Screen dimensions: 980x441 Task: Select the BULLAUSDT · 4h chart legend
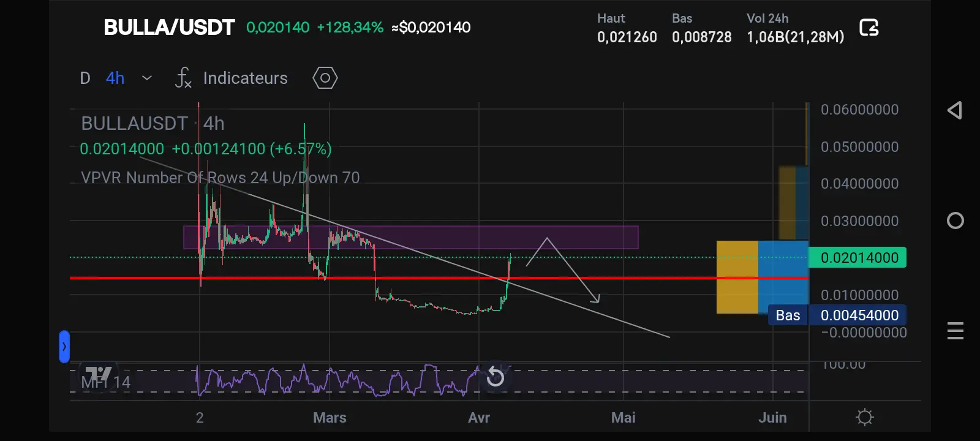[153, 123]
